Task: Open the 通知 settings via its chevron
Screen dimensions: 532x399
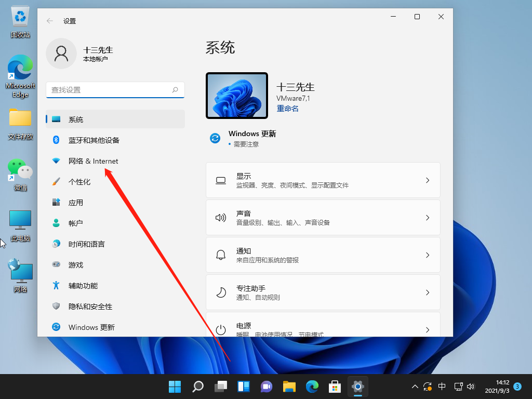Action: click(x=427, y=255)
